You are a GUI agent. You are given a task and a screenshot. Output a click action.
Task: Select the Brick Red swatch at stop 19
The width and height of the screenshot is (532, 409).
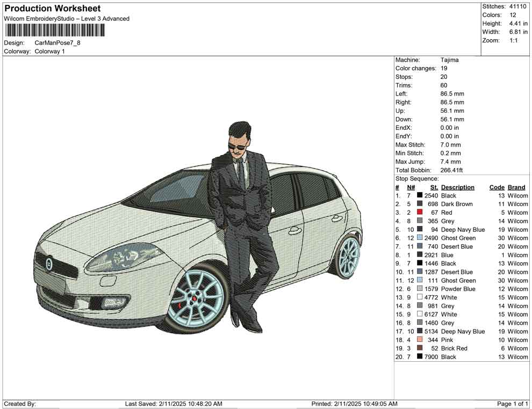click(x=421, y=348)
